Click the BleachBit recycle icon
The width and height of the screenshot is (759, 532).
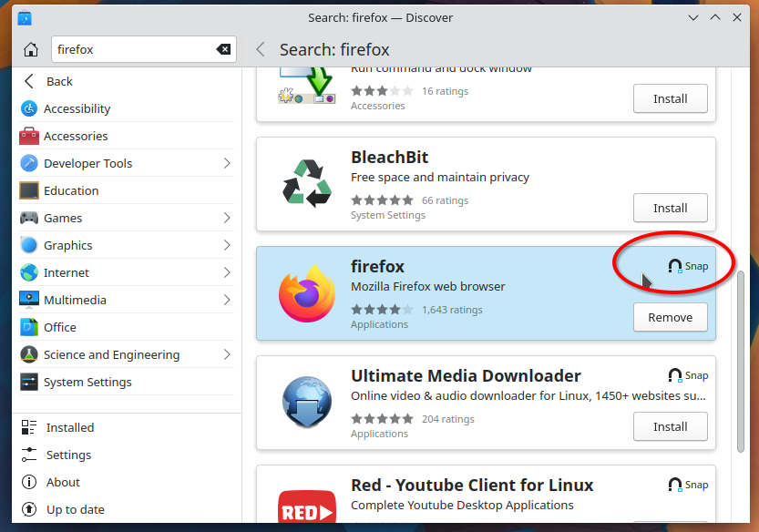[306, 183]
